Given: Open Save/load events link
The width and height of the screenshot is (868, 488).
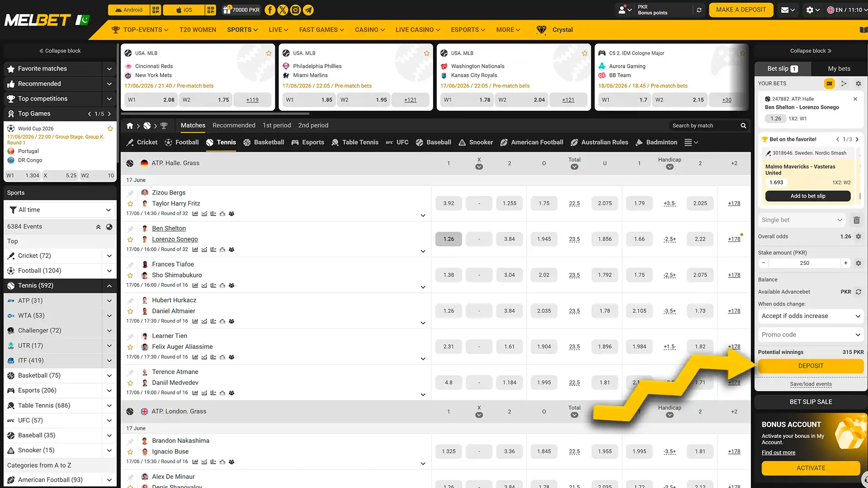Looking at the screenshot, I should click(811, 385).
